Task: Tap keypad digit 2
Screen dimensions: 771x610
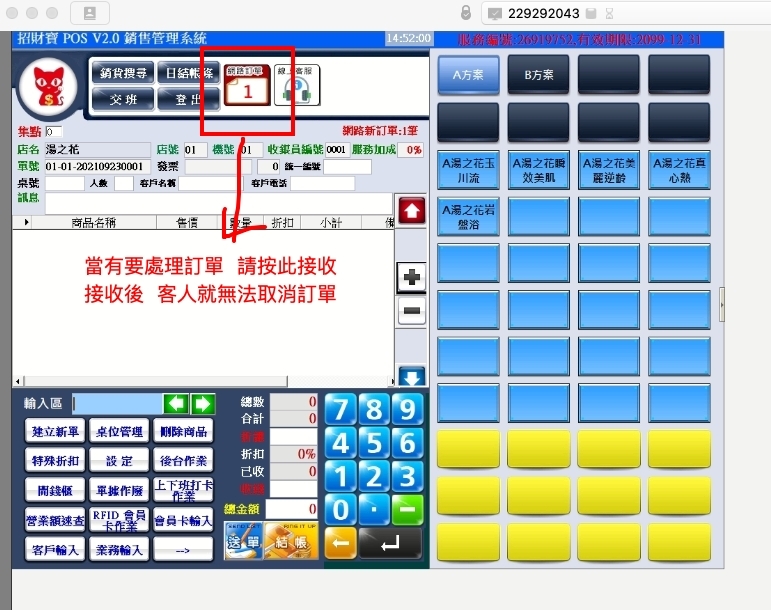Action: click(x=374, y=476)
